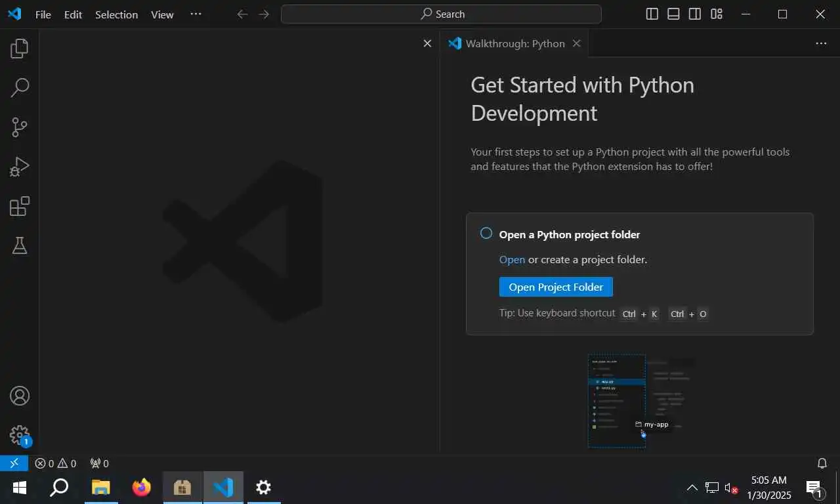Open the File menu

tap(43, 14)
